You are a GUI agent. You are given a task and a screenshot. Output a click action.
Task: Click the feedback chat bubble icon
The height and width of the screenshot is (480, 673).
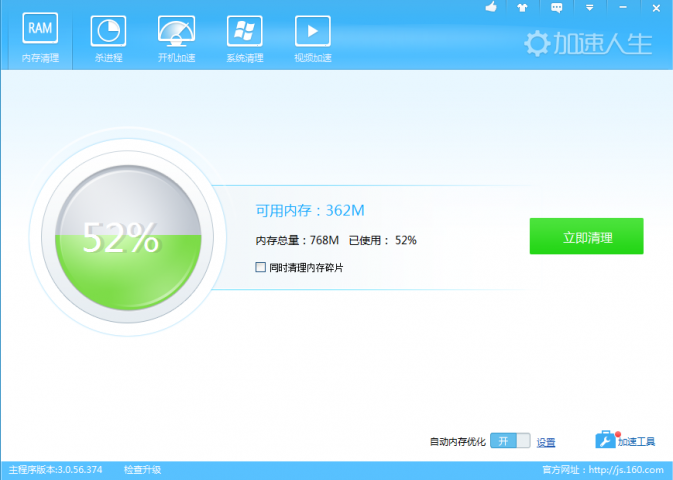click(558, 8)
